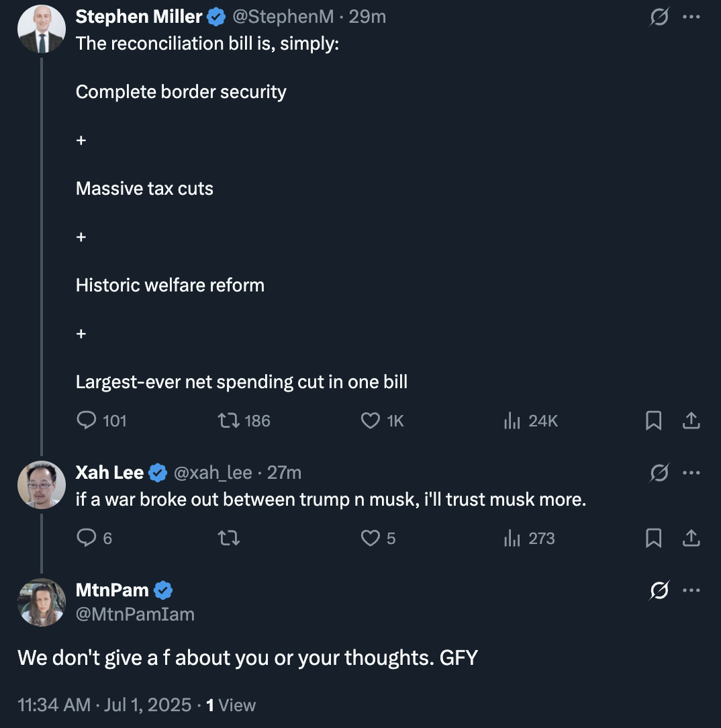
Task: Open Stephen Miller's profile picture
Action: (41, 30)
